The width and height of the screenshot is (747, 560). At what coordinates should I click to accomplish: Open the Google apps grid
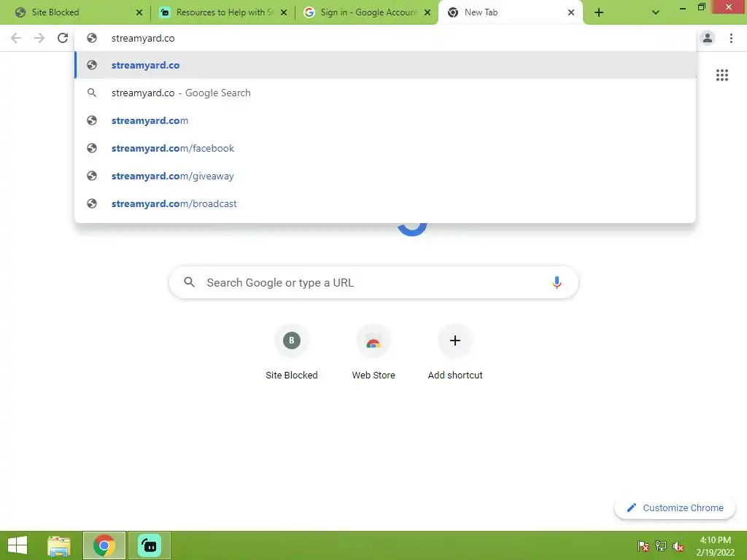click(722, 75)
